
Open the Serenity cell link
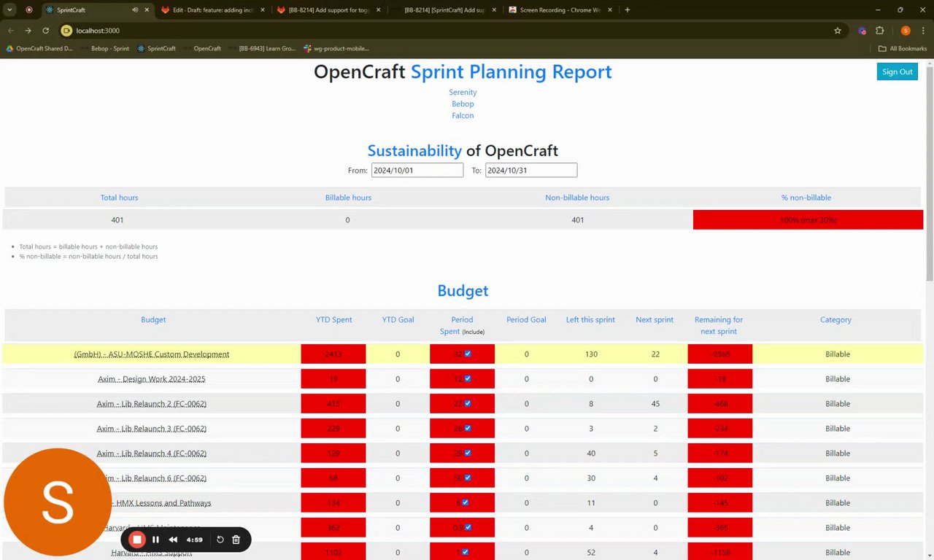click(x=463, y=92)
